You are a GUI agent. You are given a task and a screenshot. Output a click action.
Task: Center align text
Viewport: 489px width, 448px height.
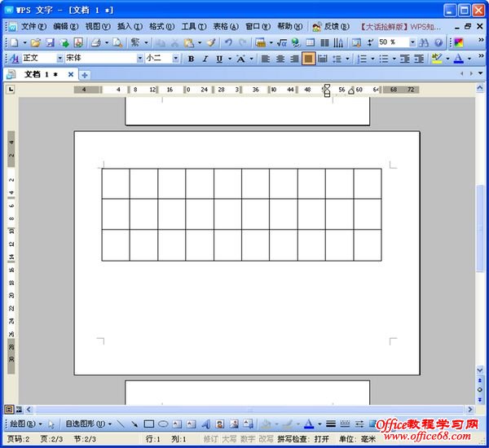(280, 59)
